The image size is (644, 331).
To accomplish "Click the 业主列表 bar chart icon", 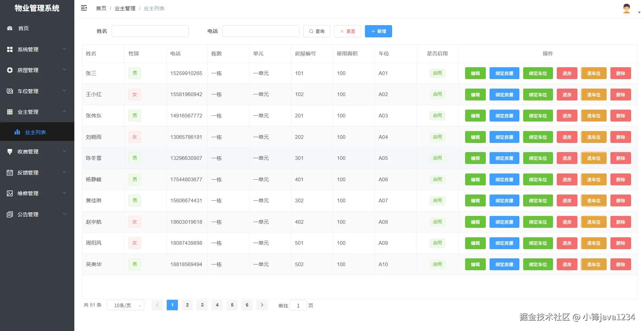I will coord(17,132).
